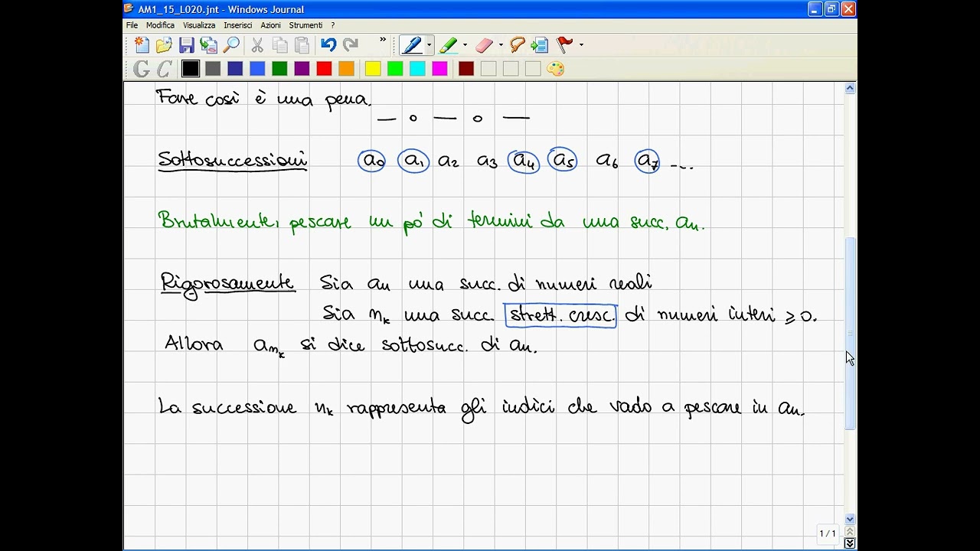Select the red ink swatch
Screen dimensions: 980x551
coord(324,69)
